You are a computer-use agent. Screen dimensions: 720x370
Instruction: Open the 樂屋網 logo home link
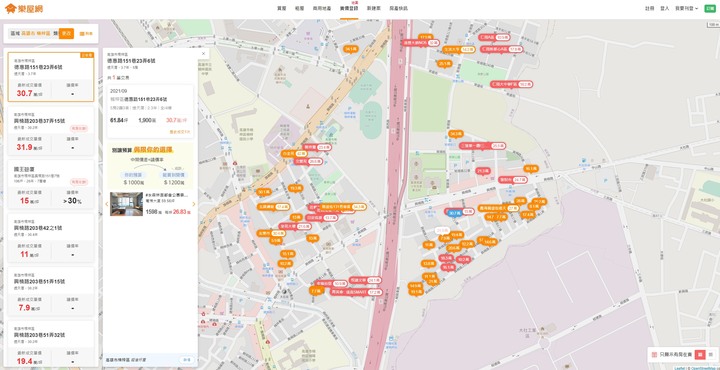coord(23,8)
